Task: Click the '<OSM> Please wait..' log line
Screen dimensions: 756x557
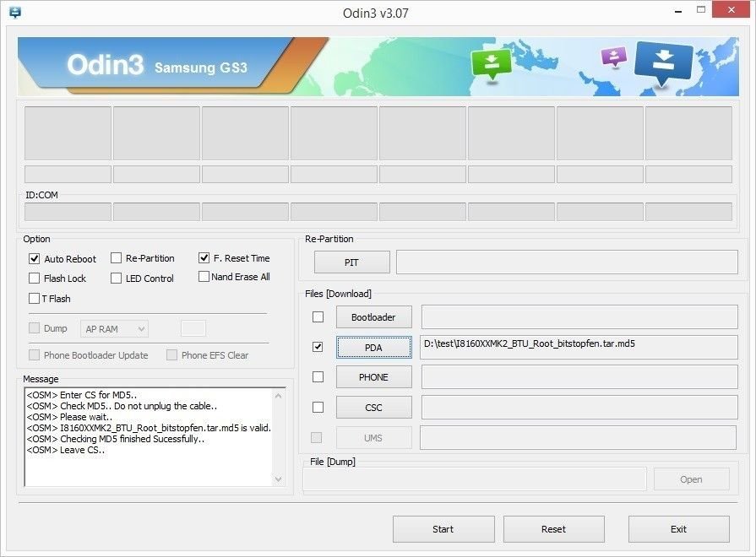Action: (69, 417)
